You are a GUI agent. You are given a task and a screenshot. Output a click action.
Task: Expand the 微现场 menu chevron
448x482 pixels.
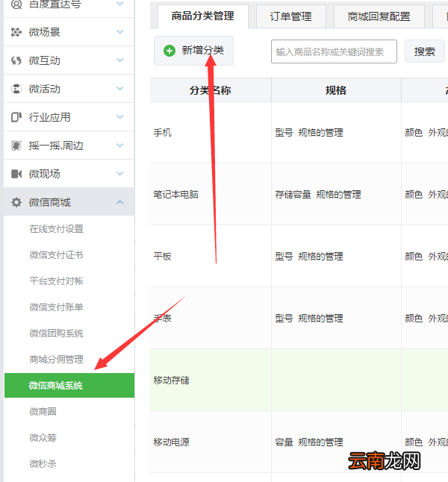coord(120,173)
